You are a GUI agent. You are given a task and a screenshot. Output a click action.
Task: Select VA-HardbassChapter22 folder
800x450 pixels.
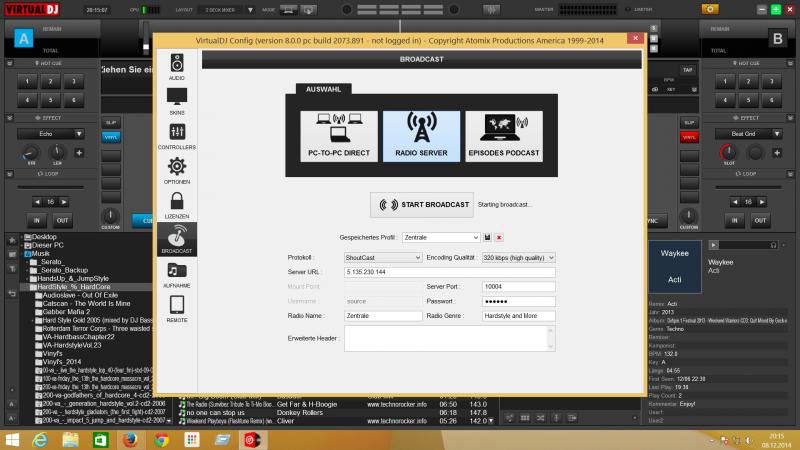[x=78, y=337]
